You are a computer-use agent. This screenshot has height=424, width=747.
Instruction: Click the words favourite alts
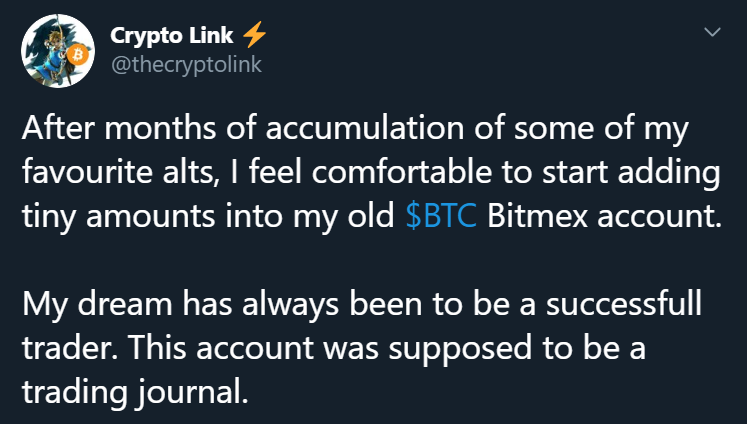tap(121, 172)
